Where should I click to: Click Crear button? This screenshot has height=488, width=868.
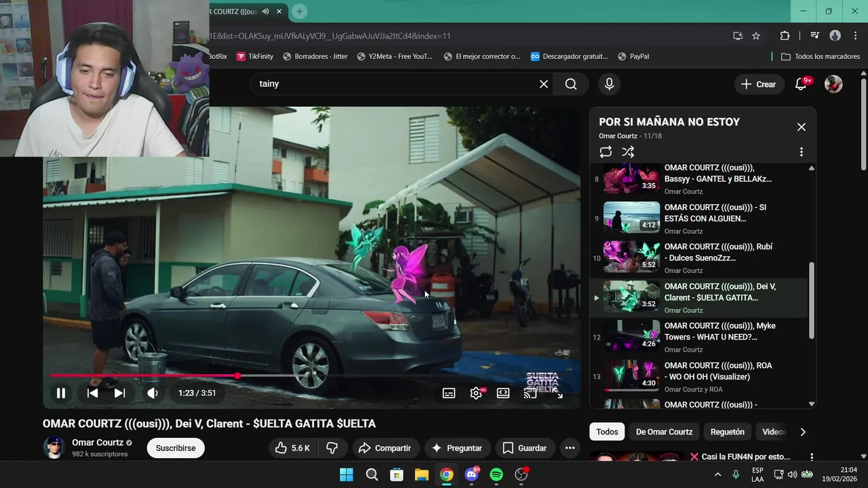click(x=758, y=84)
